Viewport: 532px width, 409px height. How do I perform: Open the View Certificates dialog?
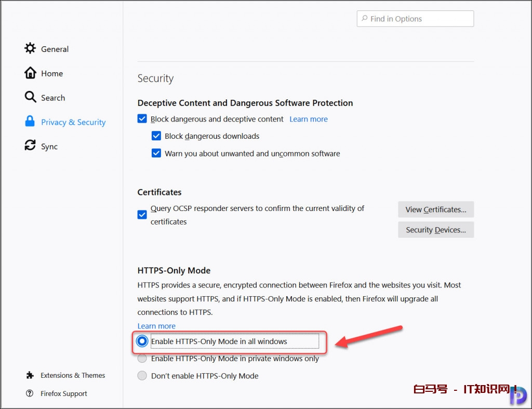pyautogui.click(x=436, y=209)
